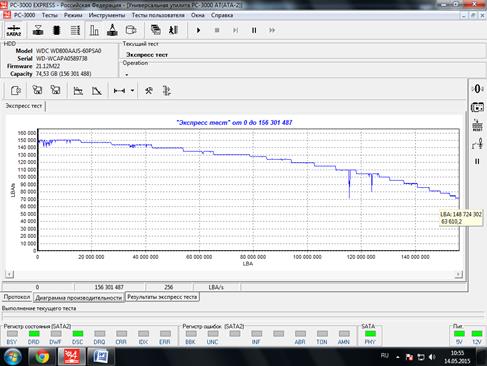Click the fast-forward button in toolbar
This screenshot has width=487, height=366.
[272, 30]
